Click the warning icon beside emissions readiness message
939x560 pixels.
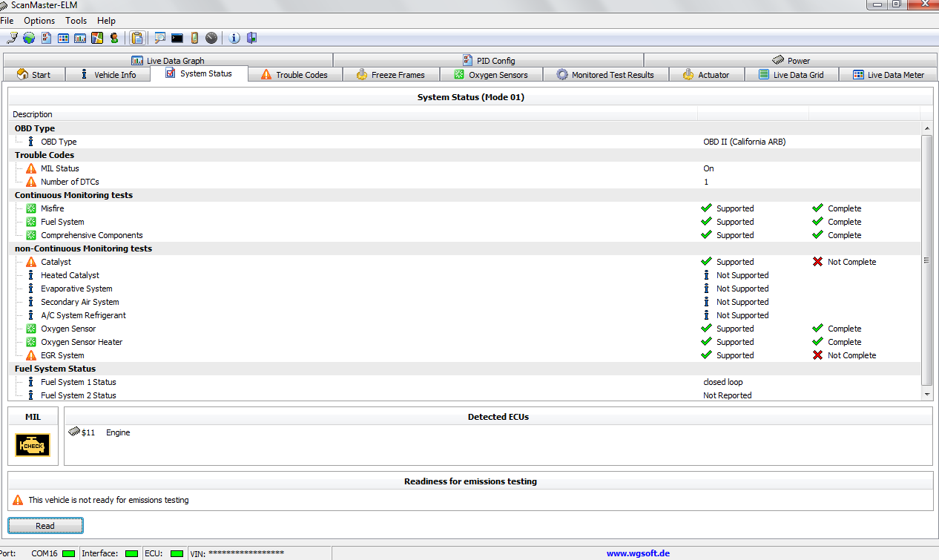pyautogui.click(x=18, y=500)
